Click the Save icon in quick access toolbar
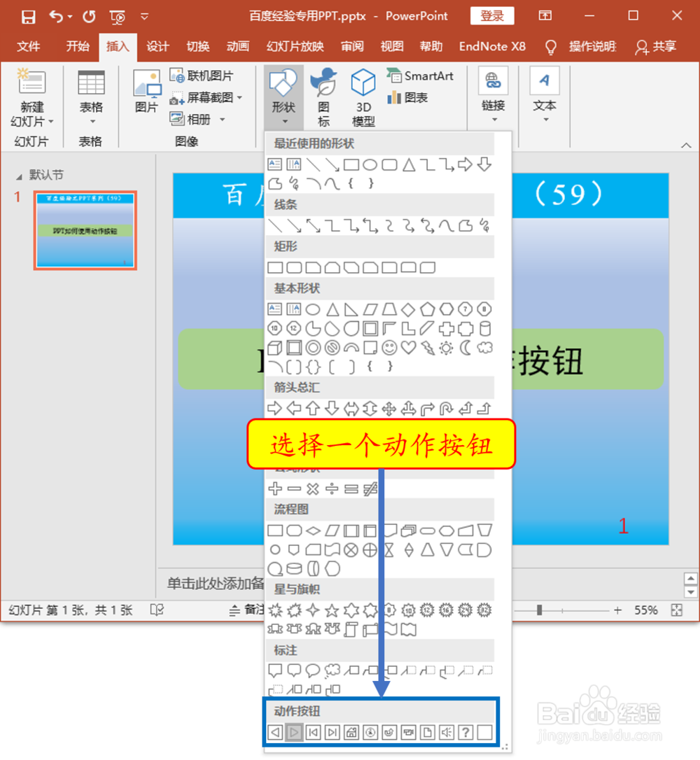This screenshot has width=700, height=760. tap(29, 17)
